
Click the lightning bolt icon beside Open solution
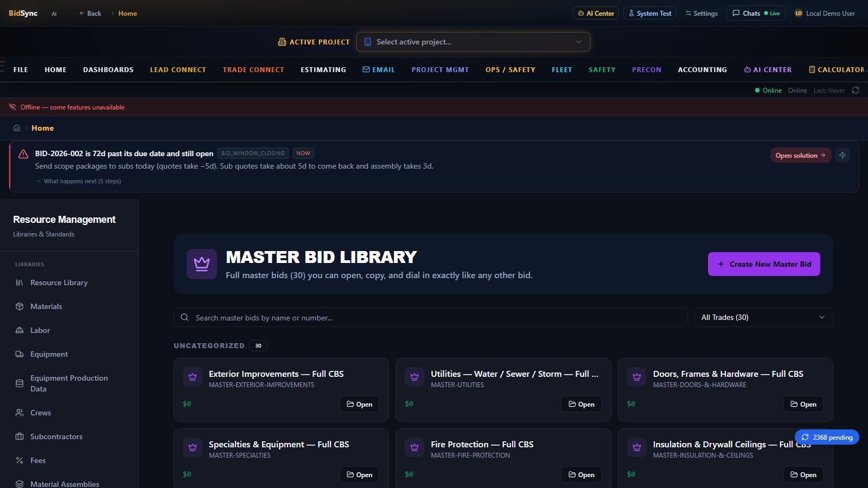[843, 155]
